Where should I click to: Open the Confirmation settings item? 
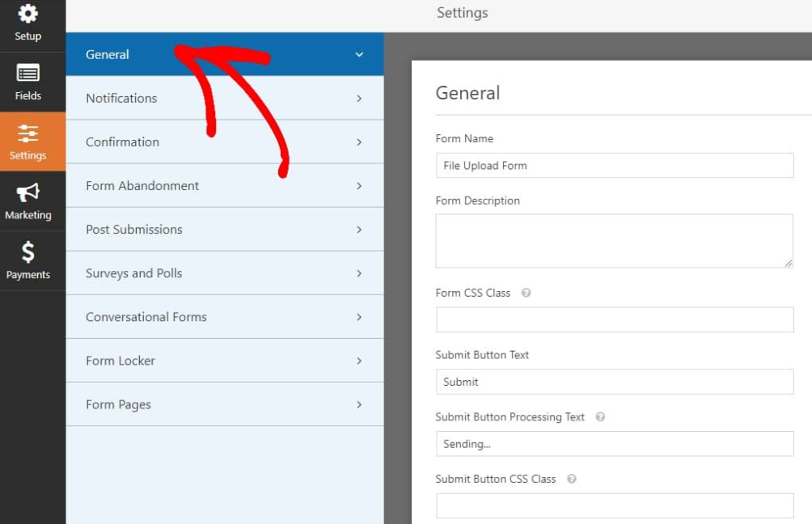225,142
